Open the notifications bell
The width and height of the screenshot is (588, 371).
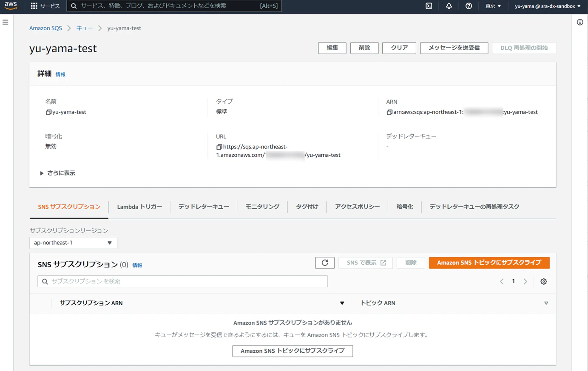point(449,6)
